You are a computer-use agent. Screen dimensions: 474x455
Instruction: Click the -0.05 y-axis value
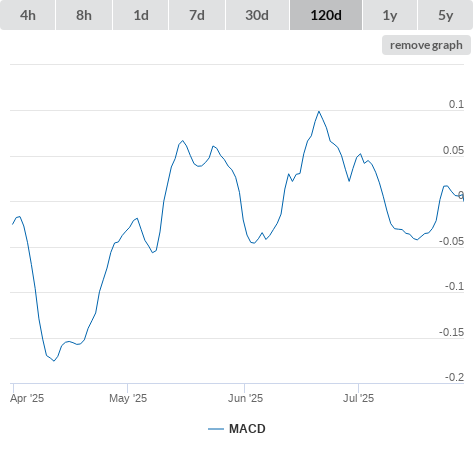[452, 241]
